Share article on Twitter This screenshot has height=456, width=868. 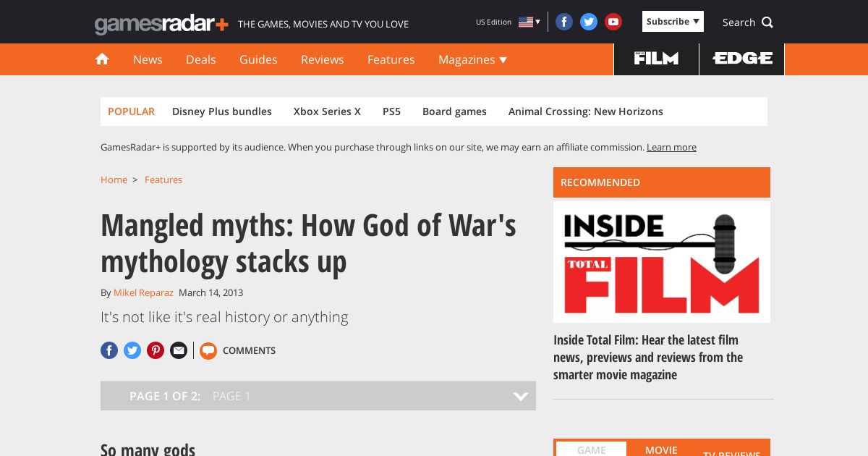point(132,350)
